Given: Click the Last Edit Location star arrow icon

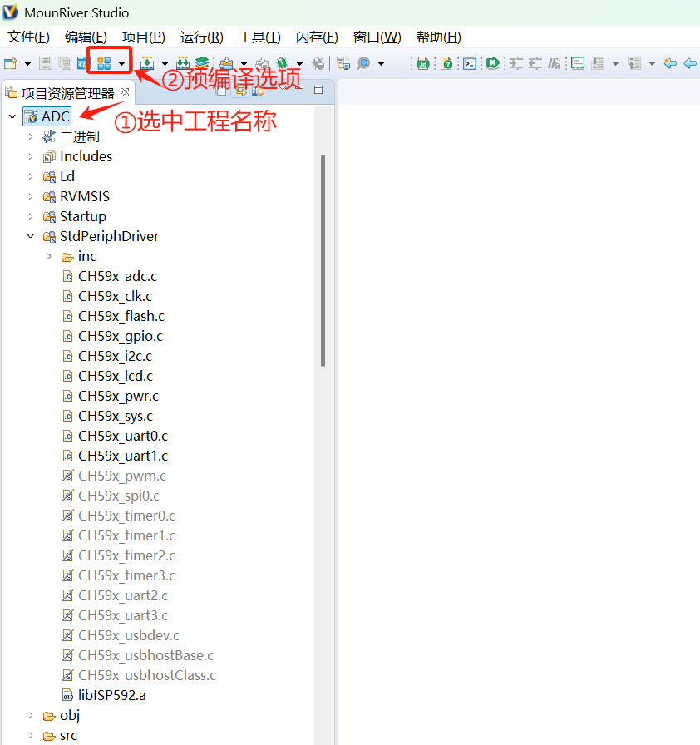Looking at the screenshot, I should coord(670,63).
